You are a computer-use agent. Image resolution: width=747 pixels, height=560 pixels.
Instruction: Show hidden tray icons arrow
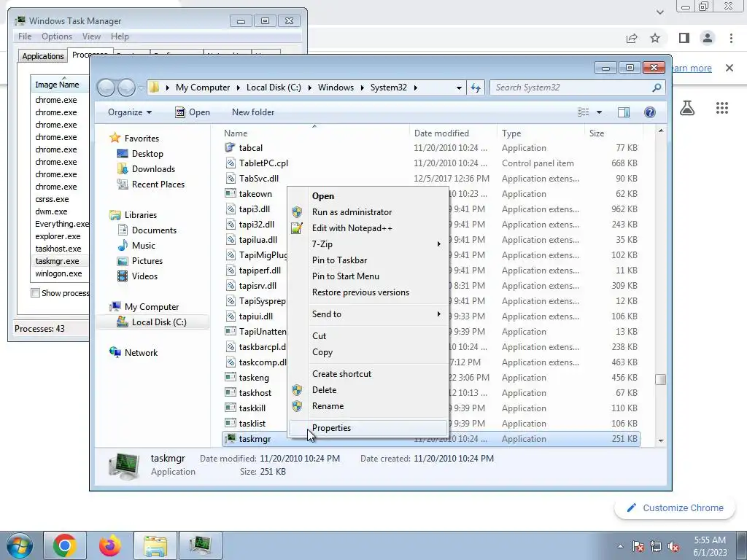(620, 547)
